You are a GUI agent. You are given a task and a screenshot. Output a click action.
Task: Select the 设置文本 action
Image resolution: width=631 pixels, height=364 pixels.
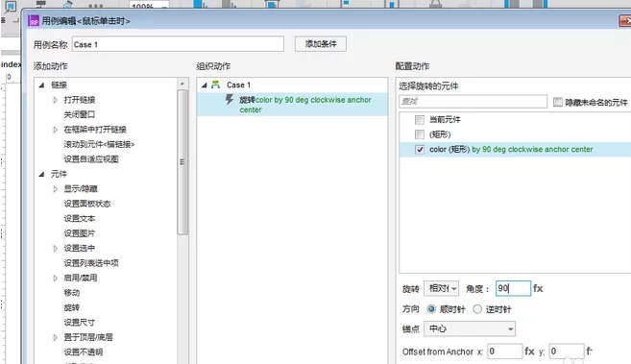(x=80, y=218)
